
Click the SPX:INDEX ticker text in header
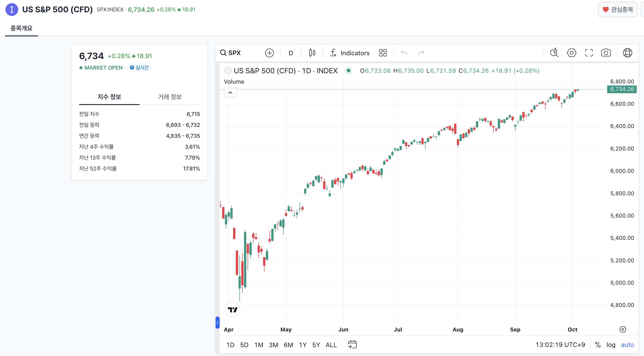coord(110,10)
